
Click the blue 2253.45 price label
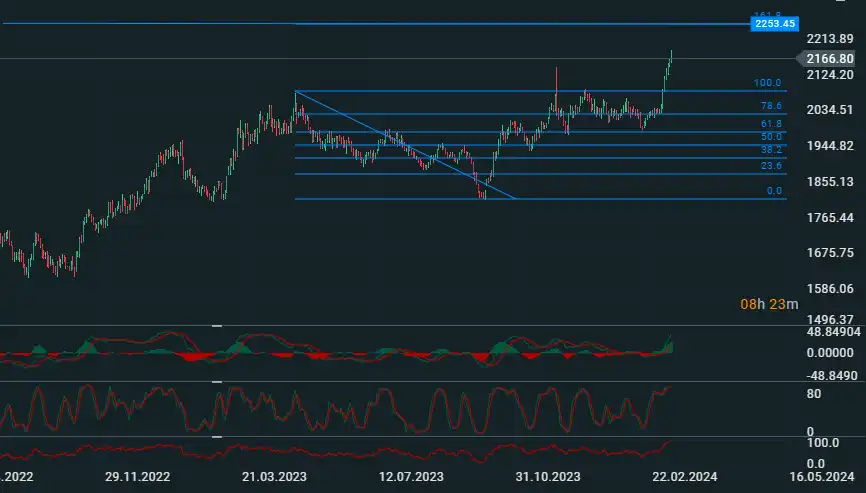[x=775, y=23]
